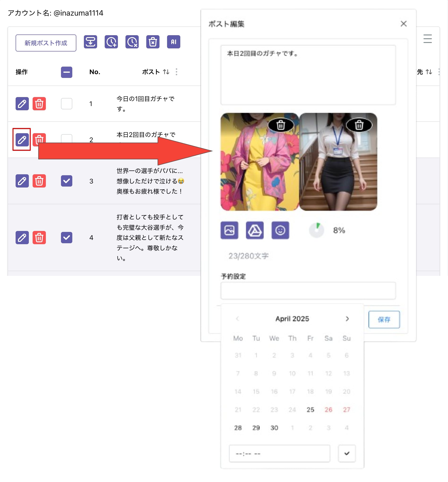
Task: Open Google Drive file picker
Action: (x=255, y=230)
